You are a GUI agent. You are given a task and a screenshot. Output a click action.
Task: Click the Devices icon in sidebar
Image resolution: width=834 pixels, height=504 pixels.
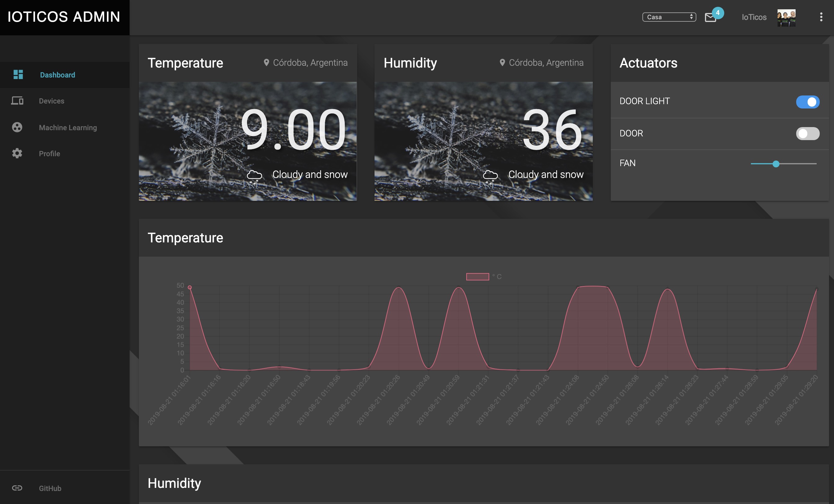click(x=17, y=101)
